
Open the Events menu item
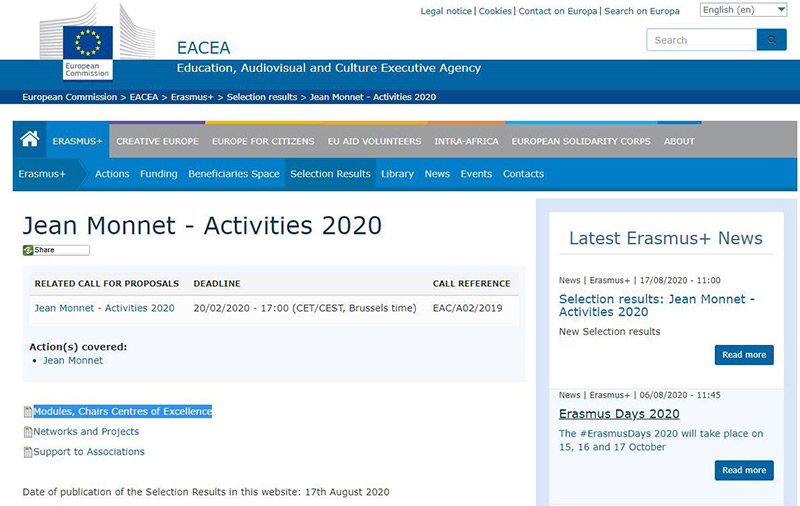pos(477,174)
